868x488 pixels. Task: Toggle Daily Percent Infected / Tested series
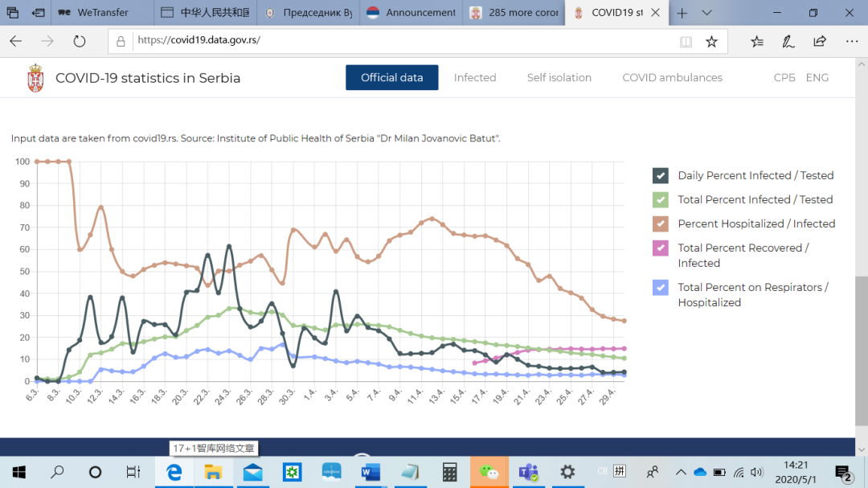(661, 175)
